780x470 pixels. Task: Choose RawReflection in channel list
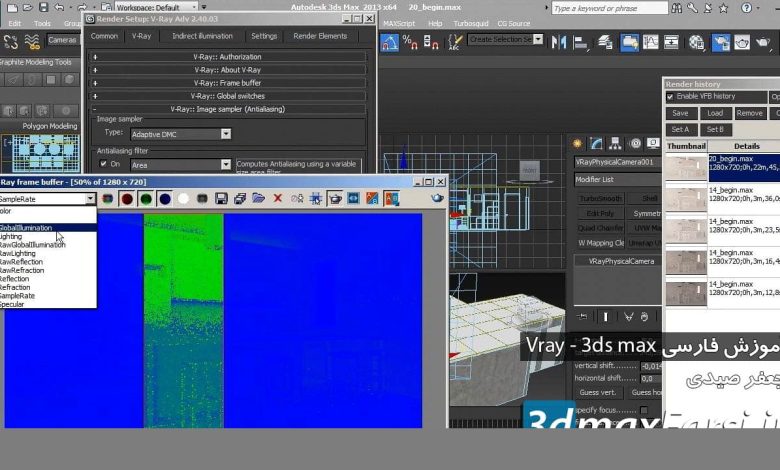pyautogui.click(x=48, y=262)
